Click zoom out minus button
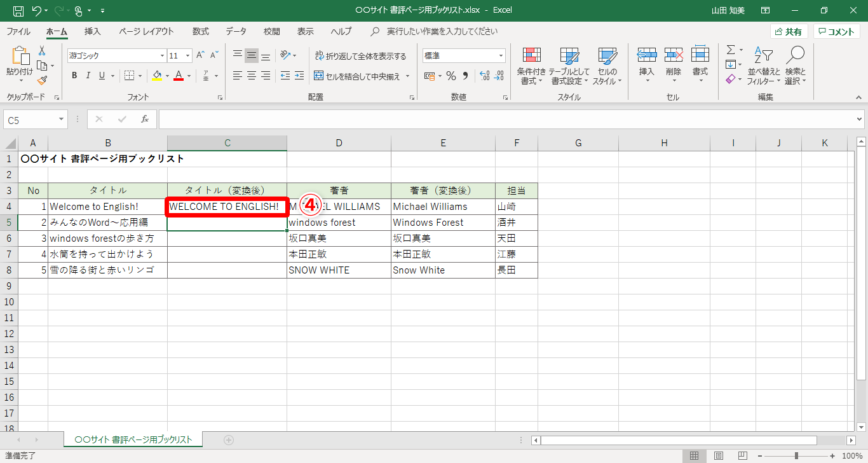 click(760, 455)
